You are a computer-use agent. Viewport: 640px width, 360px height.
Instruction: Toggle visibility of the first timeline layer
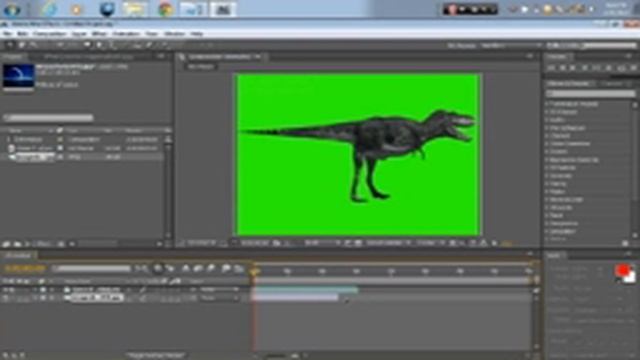coord(6,290)
